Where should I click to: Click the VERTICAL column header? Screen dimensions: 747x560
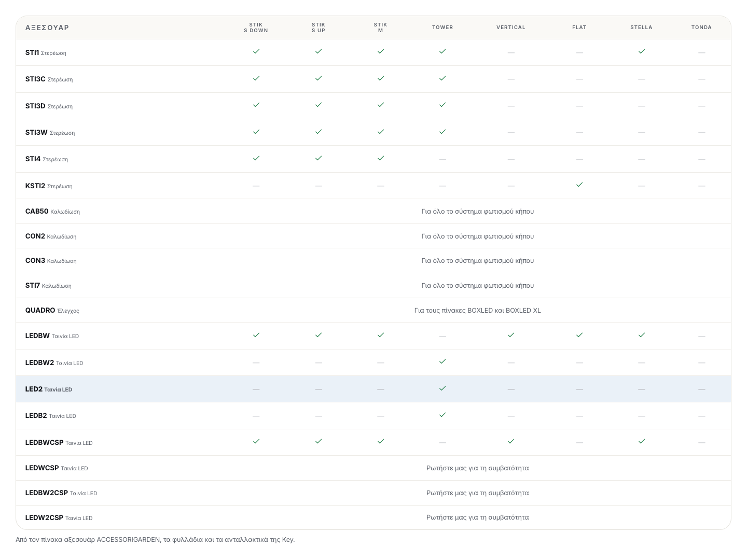click(x=511, y=27)
